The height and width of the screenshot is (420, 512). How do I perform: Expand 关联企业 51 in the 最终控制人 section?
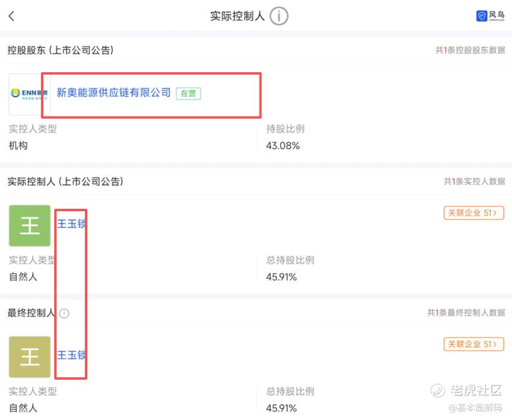pos(473,344)
